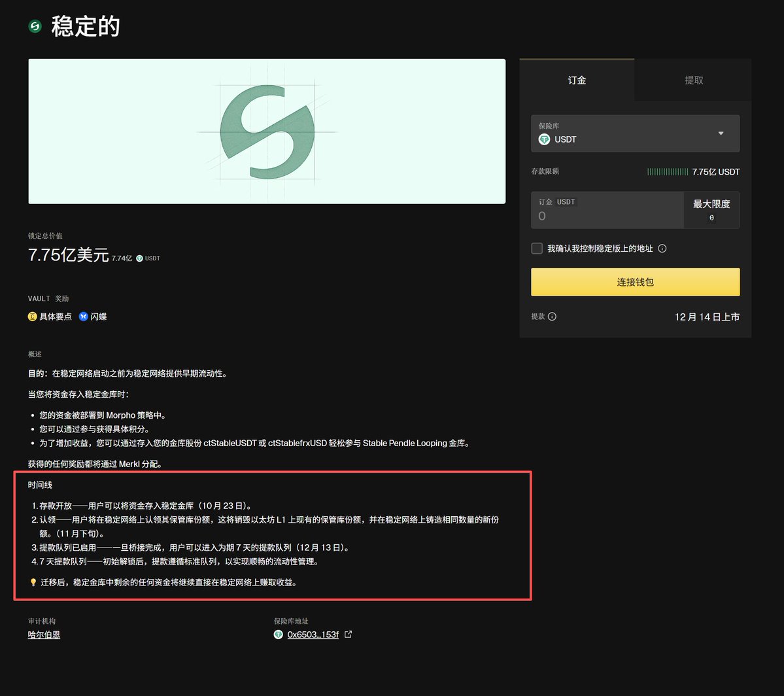The height and width of the screenshot is (696, 784).
Task: Click the green Stable logo beside 稳定的 title
Action: (35, 26)
